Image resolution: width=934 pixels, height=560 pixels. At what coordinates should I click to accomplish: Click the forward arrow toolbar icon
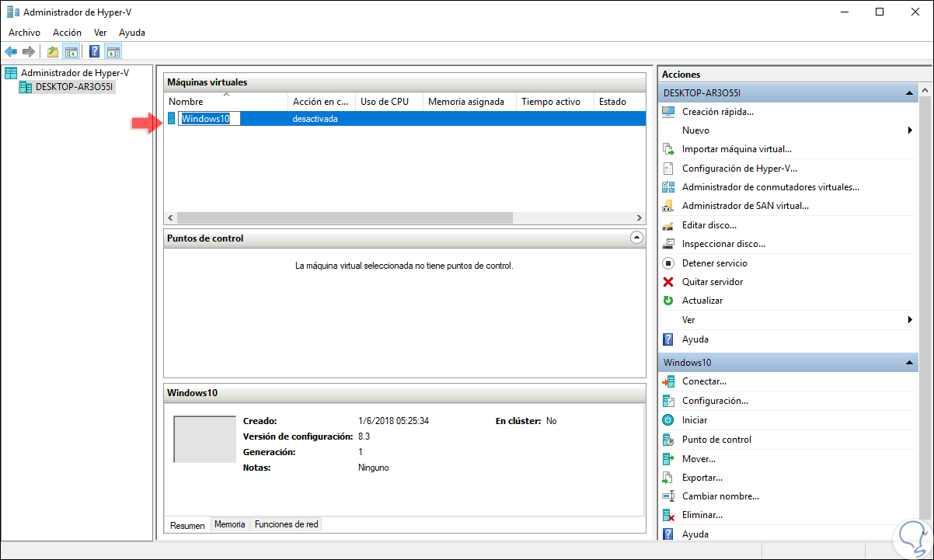click(29, 52)
